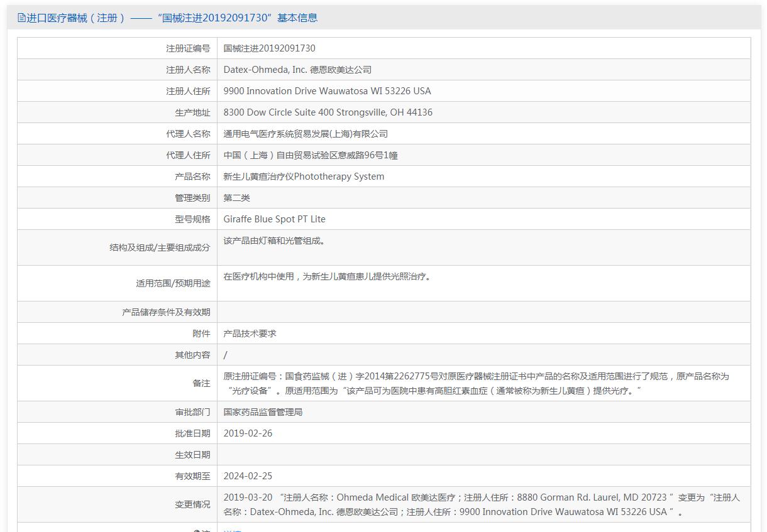The image size is (767, 532).
Task: Click the document icon before 进口医疗器械 heading
Action: [x=21, y=18]
